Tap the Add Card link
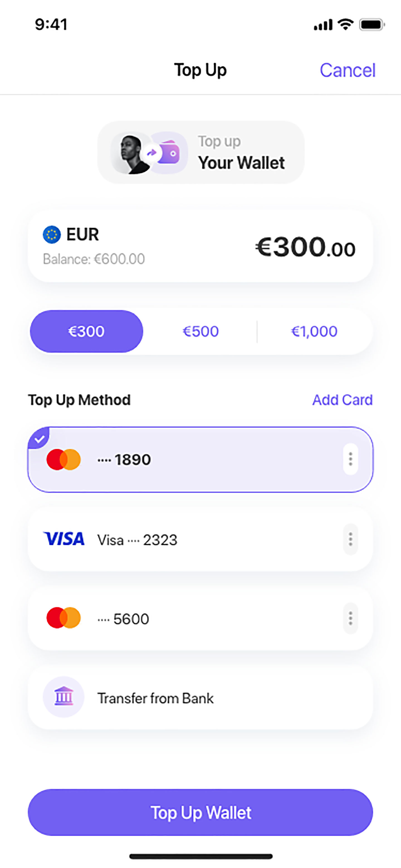The height and width of the screenshot is (868, 401). pyautogui.click(x=342, y=400)
